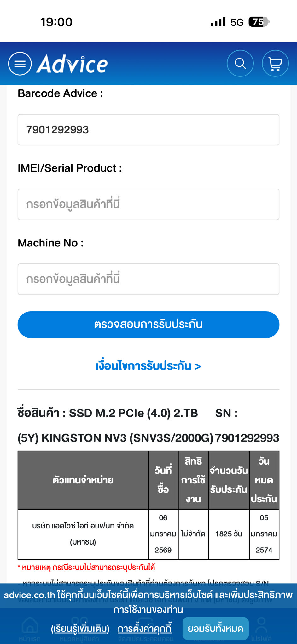This screenshot has width=297, height=644.
Task: Select the จำนวนวันรับประกัน column header
Action: coord(229,480)
